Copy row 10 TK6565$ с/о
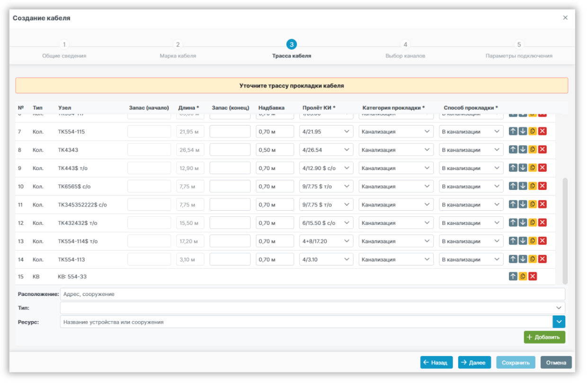 click(533, 186)
